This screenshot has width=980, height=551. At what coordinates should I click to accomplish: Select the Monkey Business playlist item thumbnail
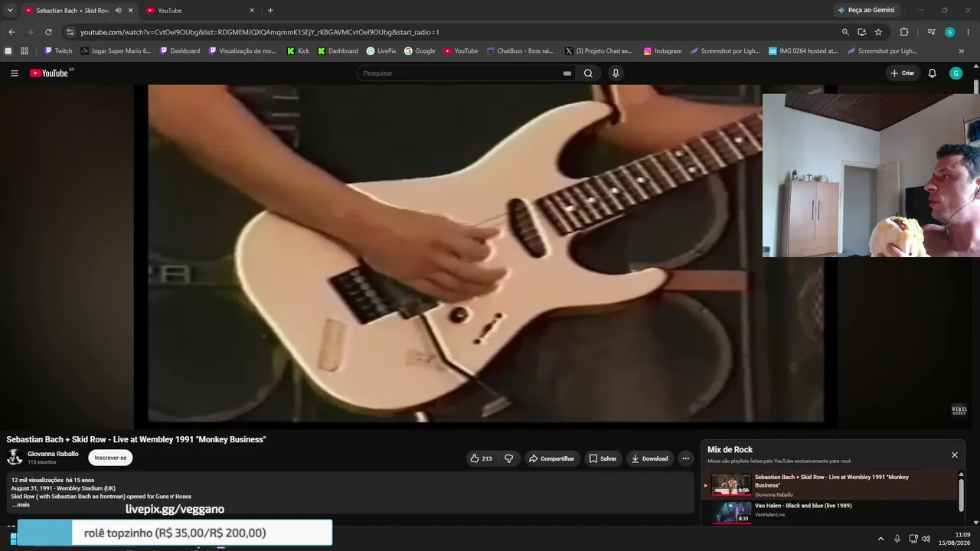pyautogui.click(x=731, y=484)
